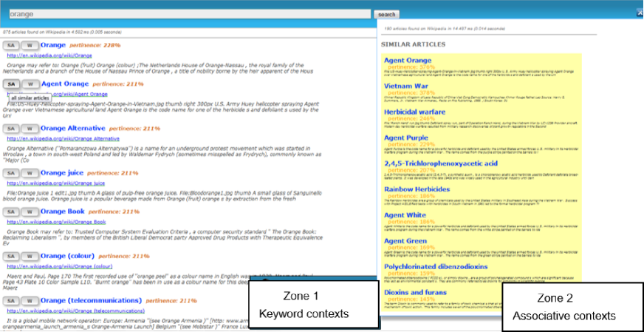Click the 'pertinence: 576%' value under Agent Orange
Image resolution: width=644 pixels, height=332 pixels.
411,67
